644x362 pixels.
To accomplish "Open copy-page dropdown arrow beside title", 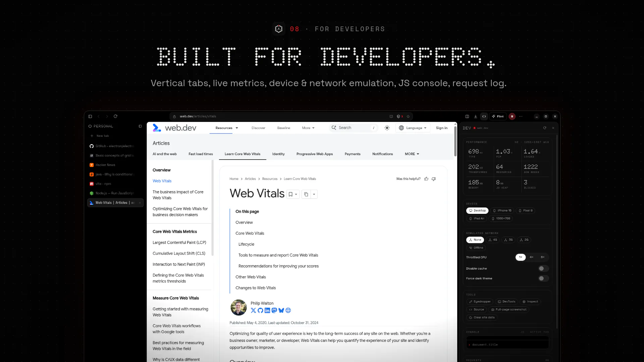I will [x=314, y=194].
